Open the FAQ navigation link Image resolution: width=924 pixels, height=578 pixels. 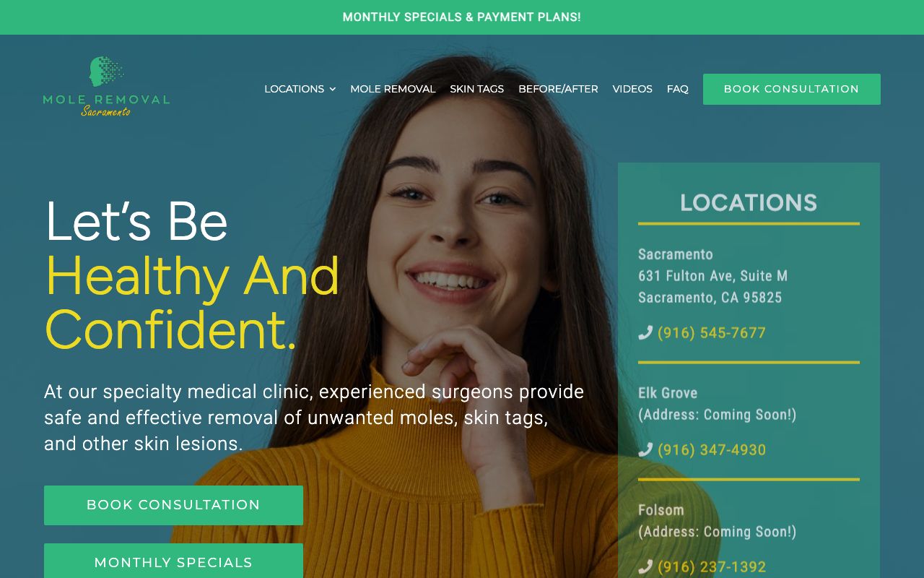pos(677,89)
